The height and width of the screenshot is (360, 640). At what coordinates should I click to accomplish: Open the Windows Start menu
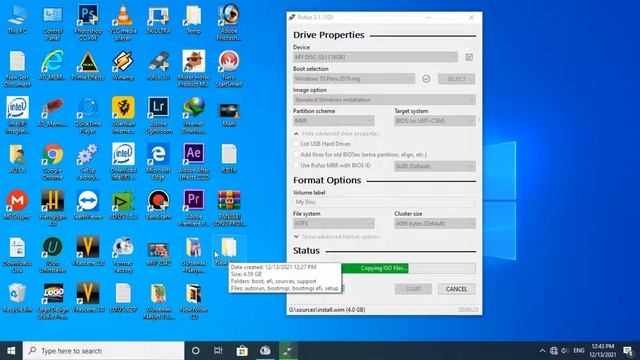coord(11,351)
